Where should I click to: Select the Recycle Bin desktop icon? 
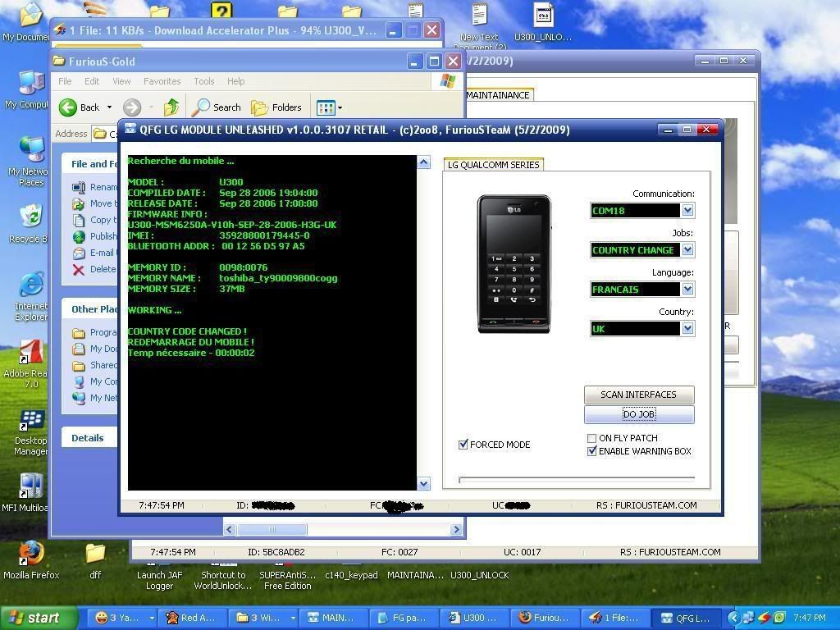pos(30,224)
